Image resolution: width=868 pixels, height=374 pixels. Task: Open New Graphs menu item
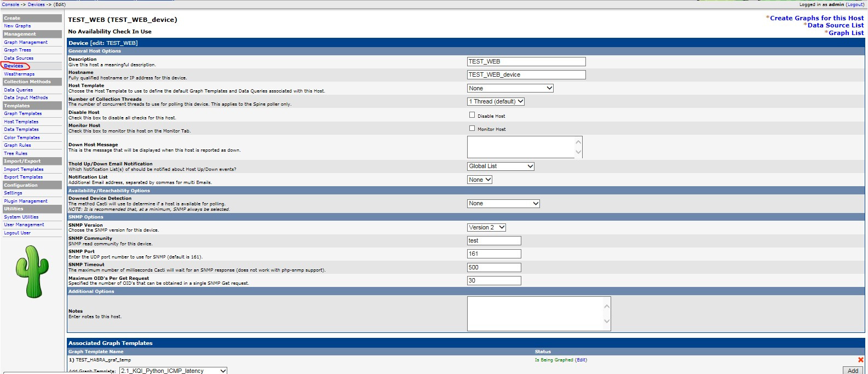(x=18, y=26)
